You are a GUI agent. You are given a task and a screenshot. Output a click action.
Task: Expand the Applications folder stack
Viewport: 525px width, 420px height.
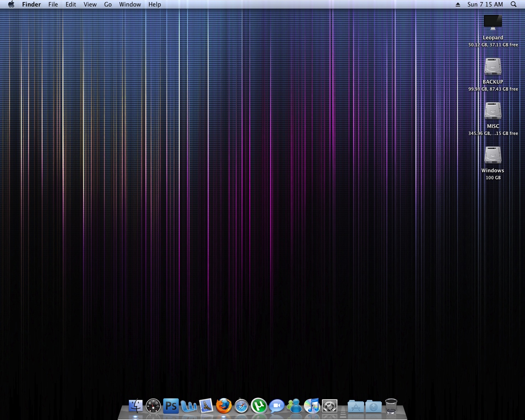pyautogui.click(x=356, y=406)
